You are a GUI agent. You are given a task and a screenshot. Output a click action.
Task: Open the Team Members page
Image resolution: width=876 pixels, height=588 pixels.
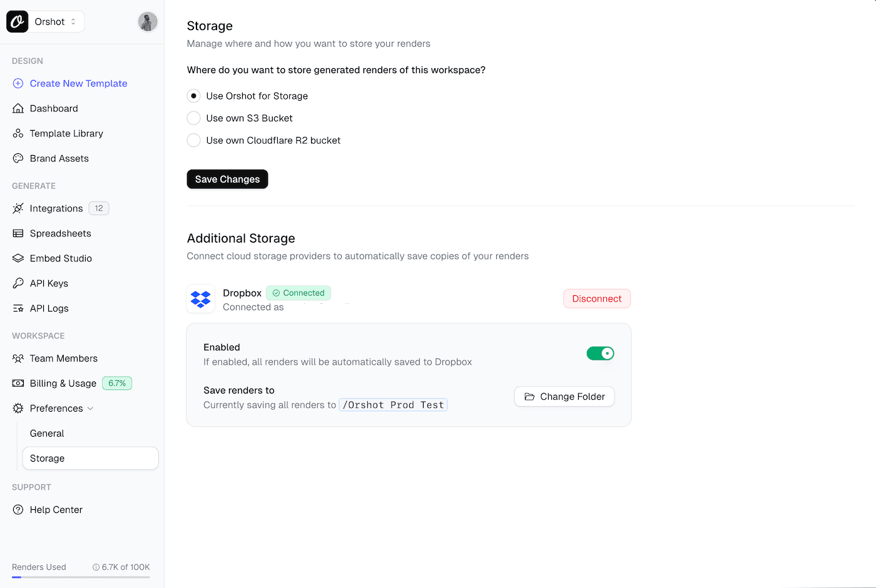point(63,358)
